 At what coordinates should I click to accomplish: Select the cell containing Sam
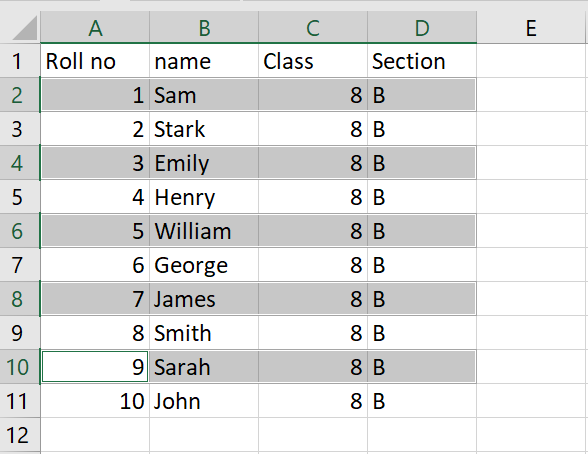(204, 95)
